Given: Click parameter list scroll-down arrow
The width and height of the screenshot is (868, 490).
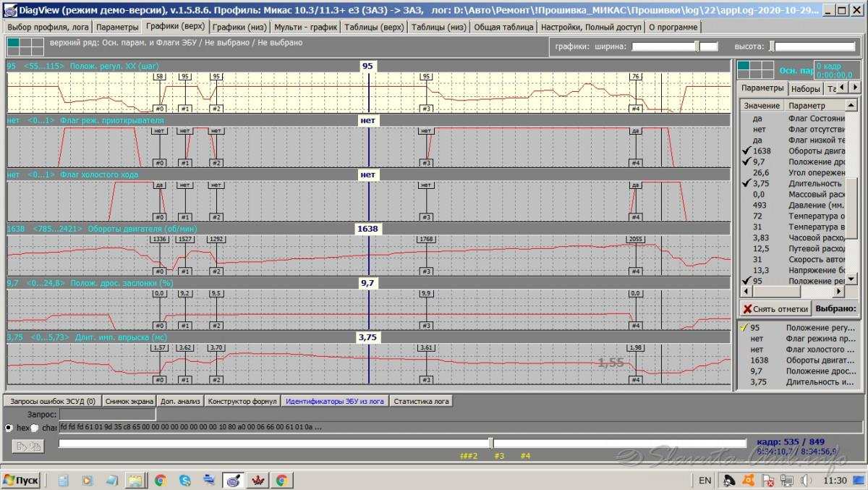Looking at the screenshot, I should [852, 279].
